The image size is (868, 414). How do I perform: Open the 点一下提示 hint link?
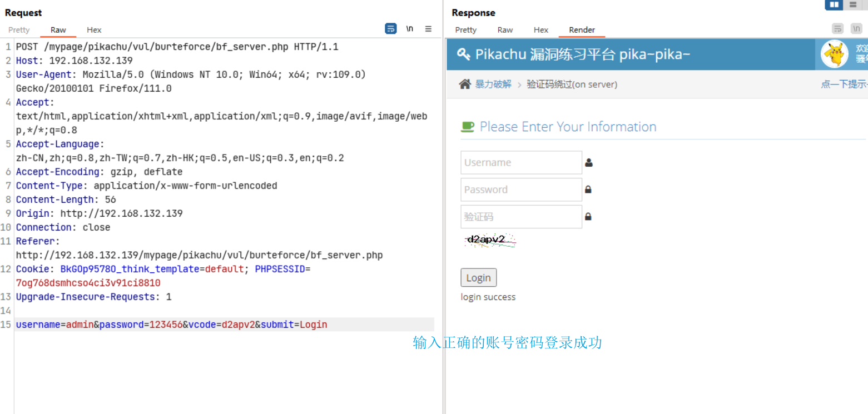[x=844, y=84]
